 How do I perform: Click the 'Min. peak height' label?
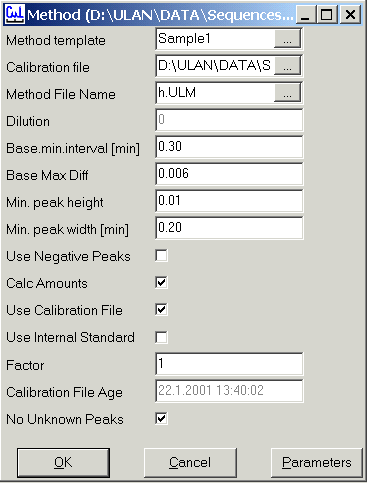click(55, 203)
